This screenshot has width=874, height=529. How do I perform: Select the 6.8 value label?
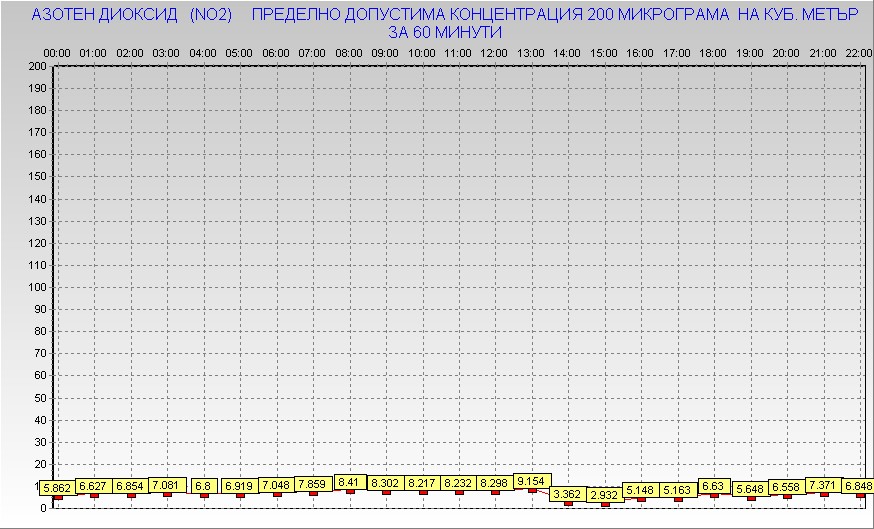[203, 485]
